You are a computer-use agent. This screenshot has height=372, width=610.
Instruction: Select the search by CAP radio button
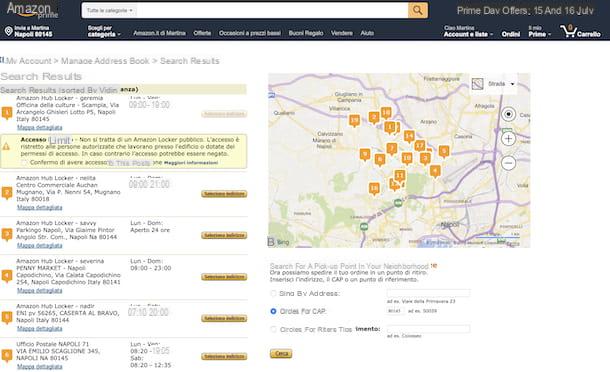pos(273,311)
